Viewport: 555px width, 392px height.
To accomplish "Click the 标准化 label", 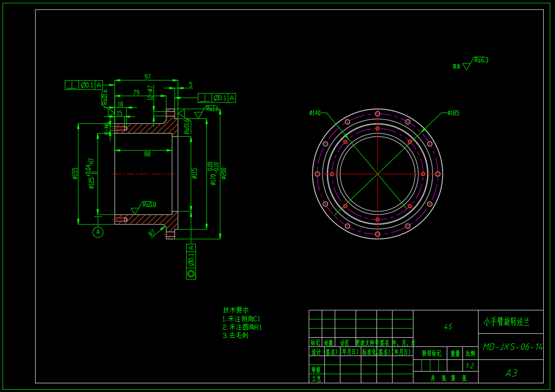I will tap(369, 352).
